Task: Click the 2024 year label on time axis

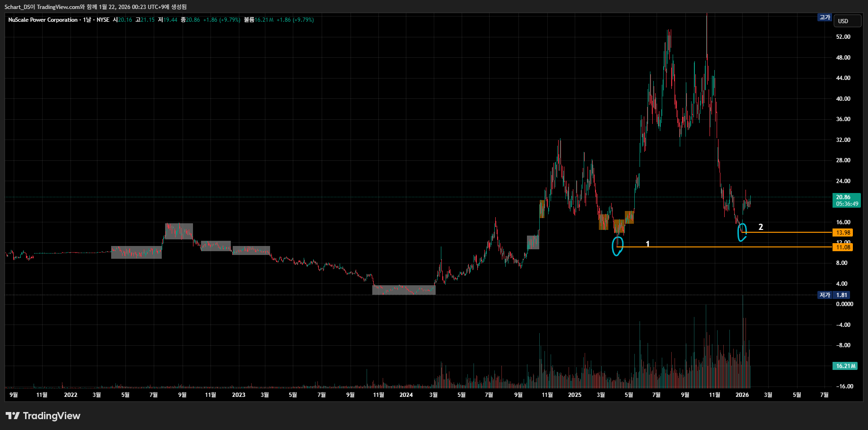Action: 406,395
